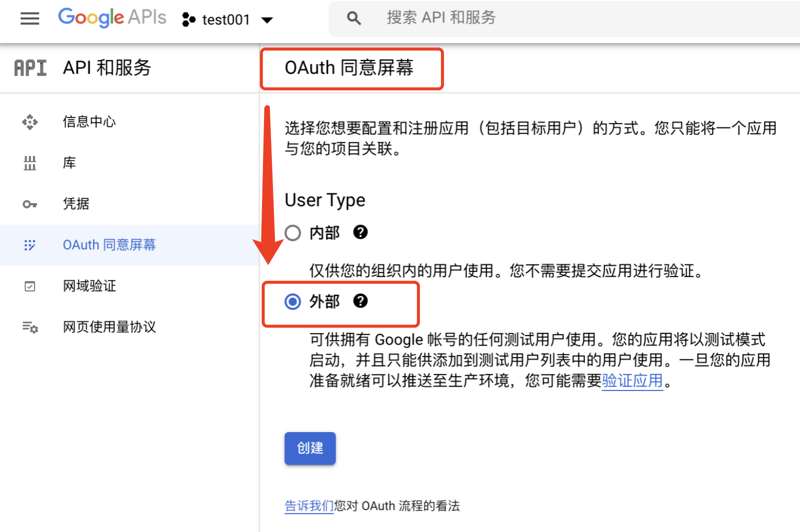The width and height of the screenshot is (800, 532).
Task: Open the help tooltip next to 外部
Action: click(361, 301)
